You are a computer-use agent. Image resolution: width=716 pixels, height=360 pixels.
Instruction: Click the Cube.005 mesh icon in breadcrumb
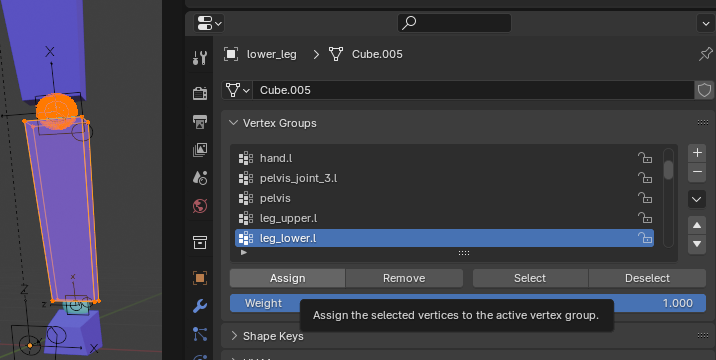pyautogui.click(x=336, y=54)
